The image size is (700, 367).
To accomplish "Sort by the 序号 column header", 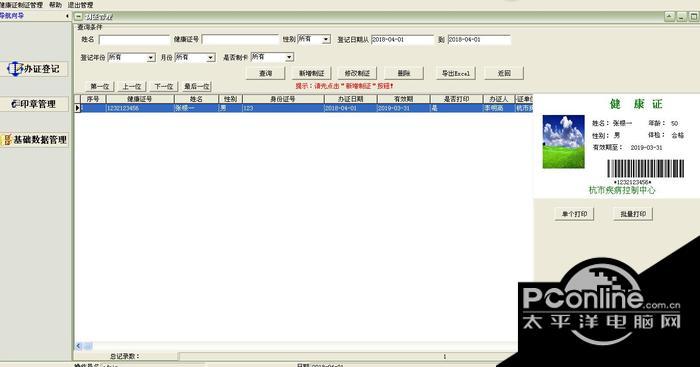I will click(93, 99).
